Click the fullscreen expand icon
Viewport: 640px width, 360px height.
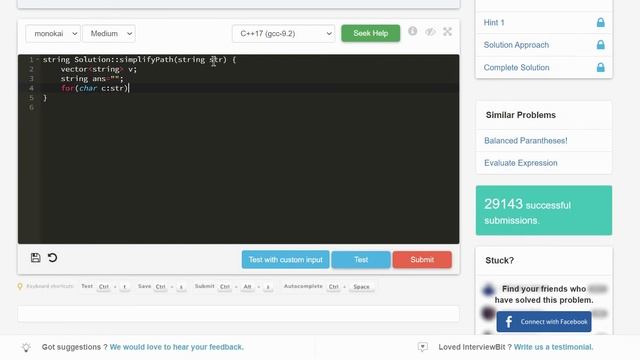pos(447,31)
